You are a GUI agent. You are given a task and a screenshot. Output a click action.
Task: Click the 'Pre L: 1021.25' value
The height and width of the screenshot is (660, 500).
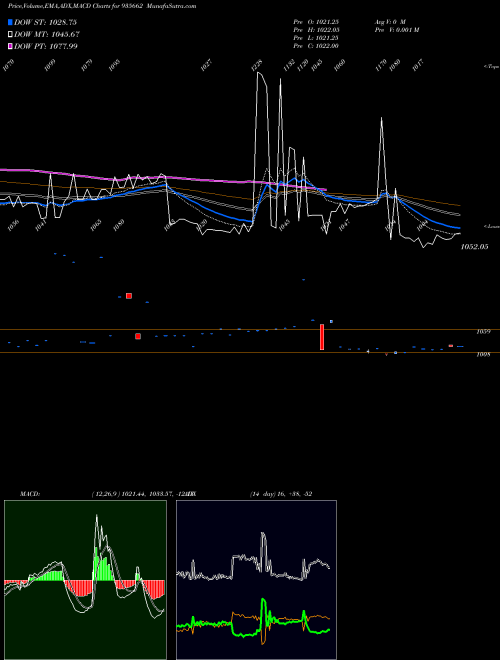[316, 38]
